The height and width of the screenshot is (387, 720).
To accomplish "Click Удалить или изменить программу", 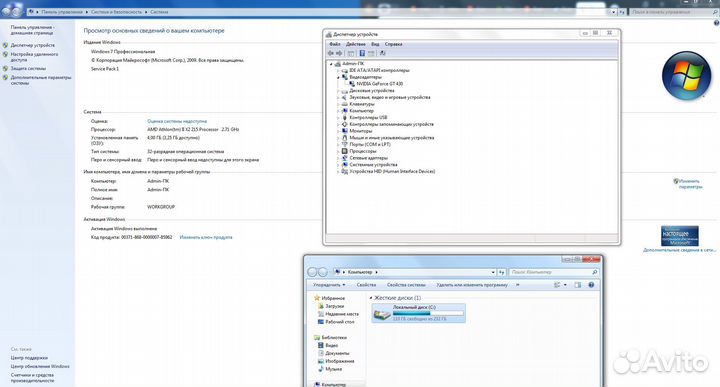I will 472,285.
